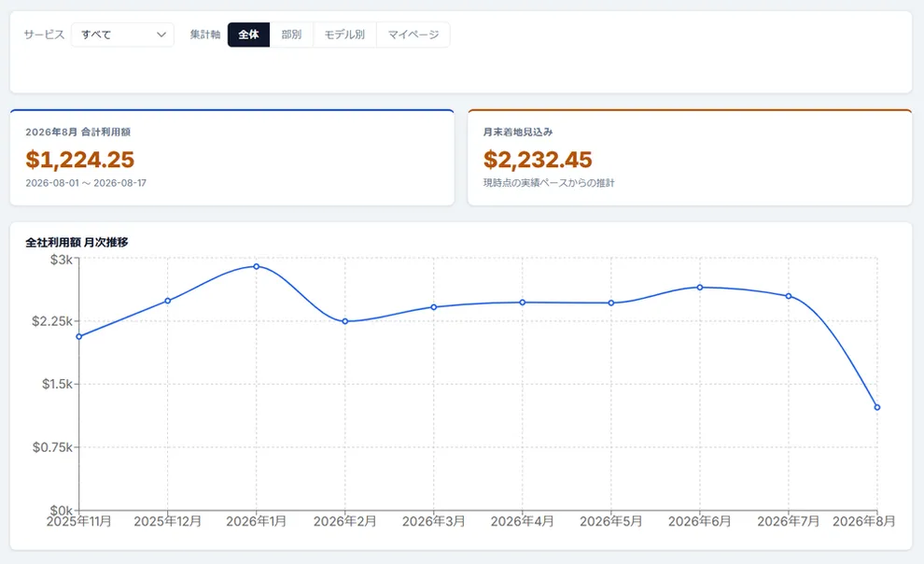Image resolution: width=924 pixels, height=564 pixels.
Task: Click the サービス label
Action: tap(44, 35)
